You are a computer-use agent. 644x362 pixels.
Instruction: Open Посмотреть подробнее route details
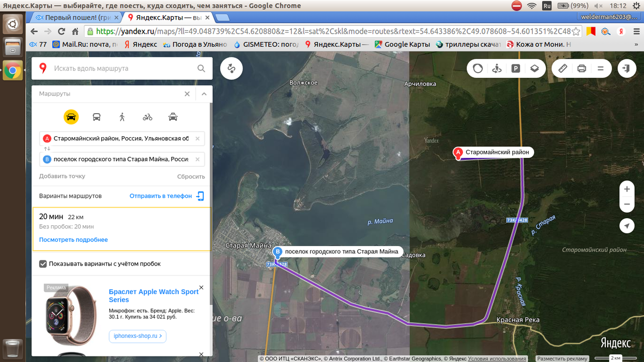coord(73,240)
